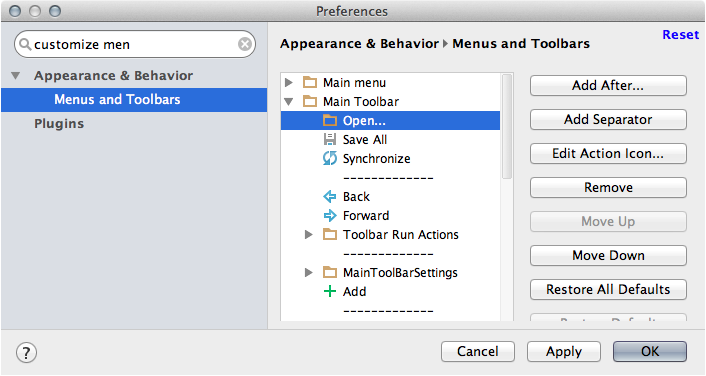
Task: Open help with the question mark icon
Action: pos(26,353)
